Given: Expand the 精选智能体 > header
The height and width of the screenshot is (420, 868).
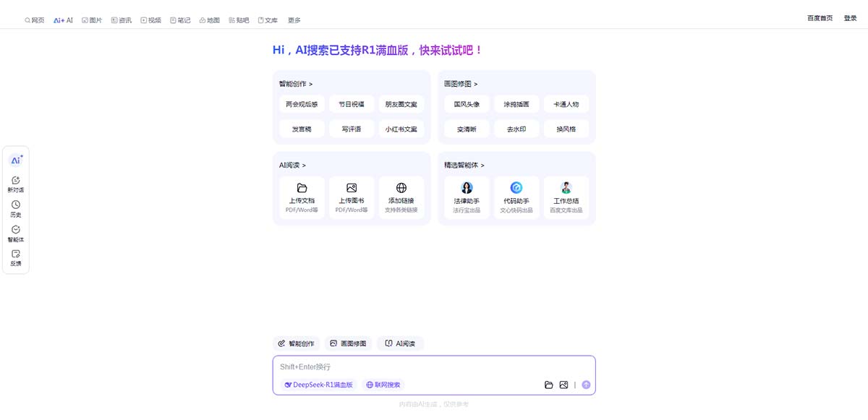Looking at the screenshot, I should [464, 166].
